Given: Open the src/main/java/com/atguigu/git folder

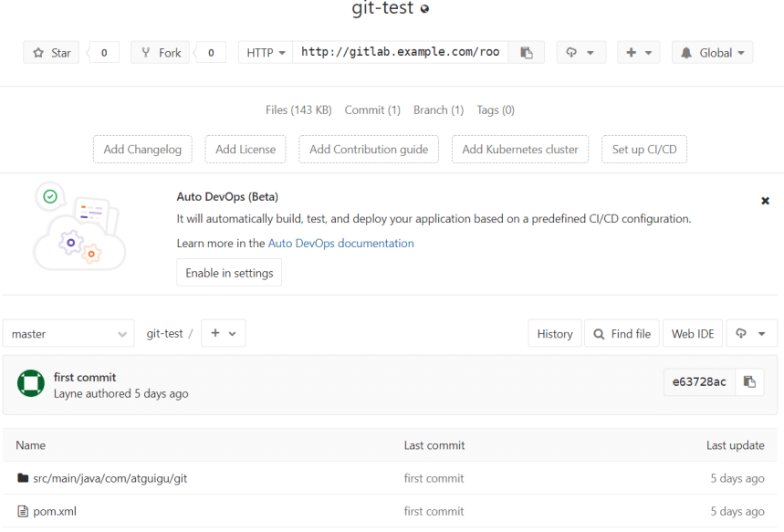Looking at the screenshot, I should tap(110, 478).
